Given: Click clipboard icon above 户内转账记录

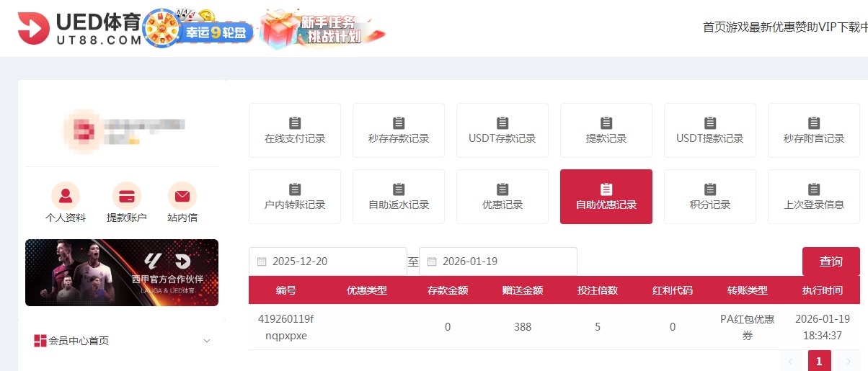Looking at the screenshot, I should pos(295,189).
